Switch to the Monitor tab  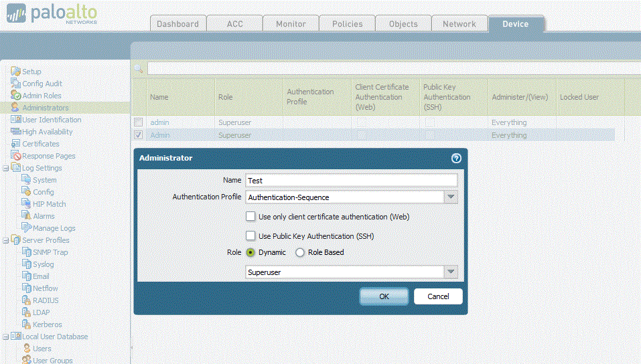[291, 23]
